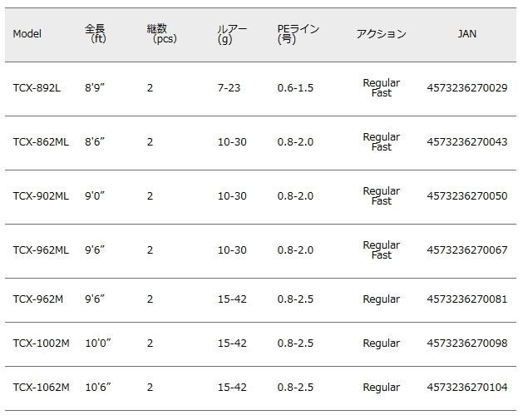Click the アクション column header

(381, 34)
